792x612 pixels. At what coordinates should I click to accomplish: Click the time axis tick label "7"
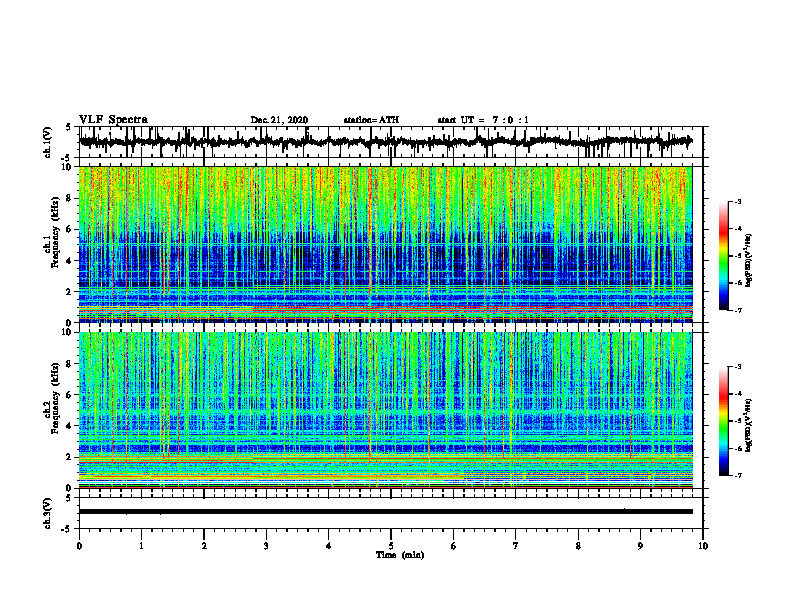tap(516, 546)
